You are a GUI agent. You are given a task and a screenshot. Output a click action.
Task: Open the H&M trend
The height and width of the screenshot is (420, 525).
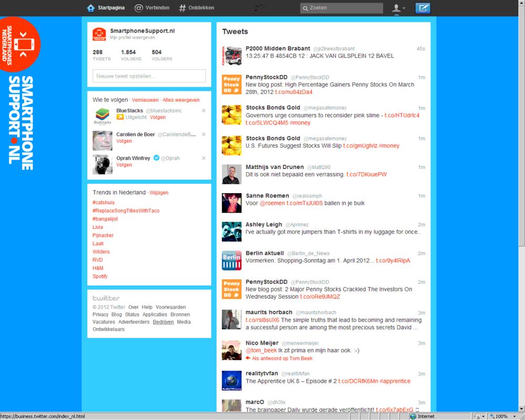click(98, 268)
